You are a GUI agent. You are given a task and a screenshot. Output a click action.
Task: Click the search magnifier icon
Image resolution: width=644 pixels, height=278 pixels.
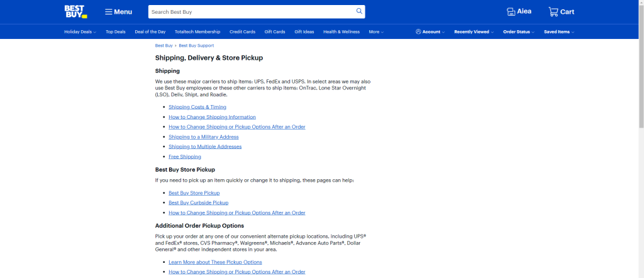(x=359, y=11)
